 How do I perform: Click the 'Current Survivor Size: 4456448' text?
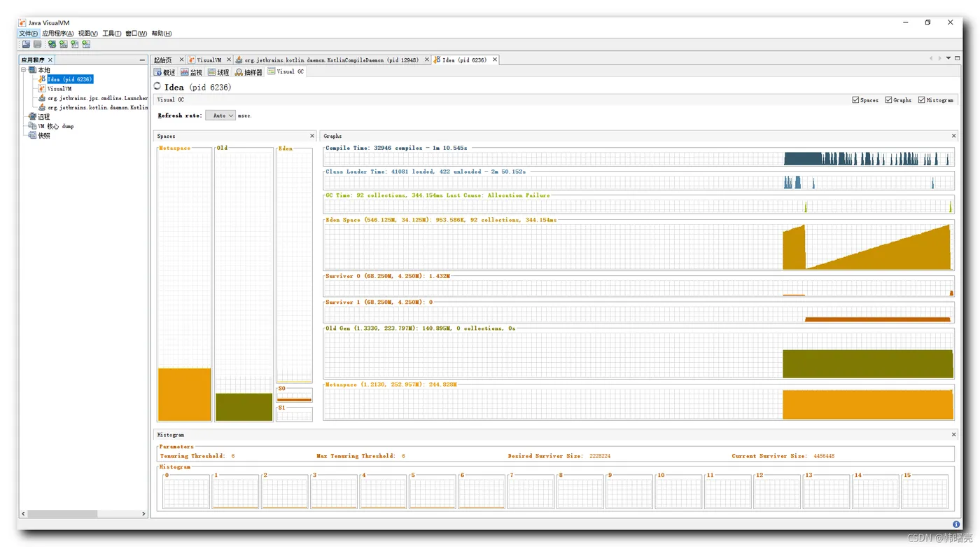783,456
